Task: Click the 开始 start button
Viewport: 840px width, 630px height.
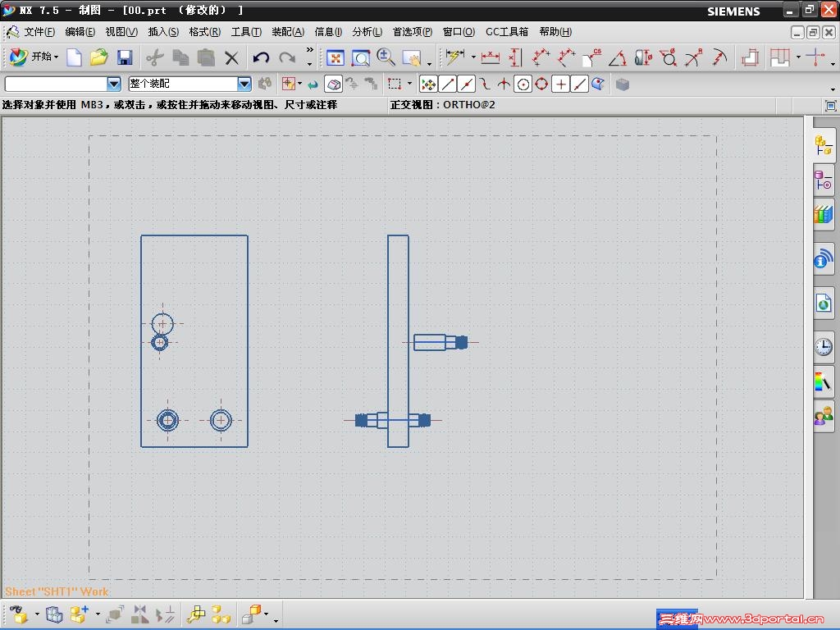Action: pyautogui.click(x=33, y=57)
